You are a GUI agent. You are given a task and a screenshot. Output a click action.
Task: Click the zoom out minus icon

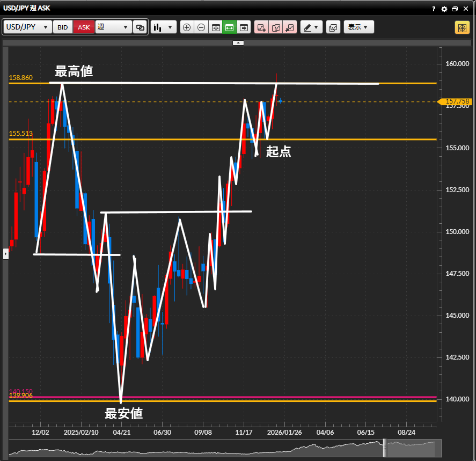[x=201, y=27]
